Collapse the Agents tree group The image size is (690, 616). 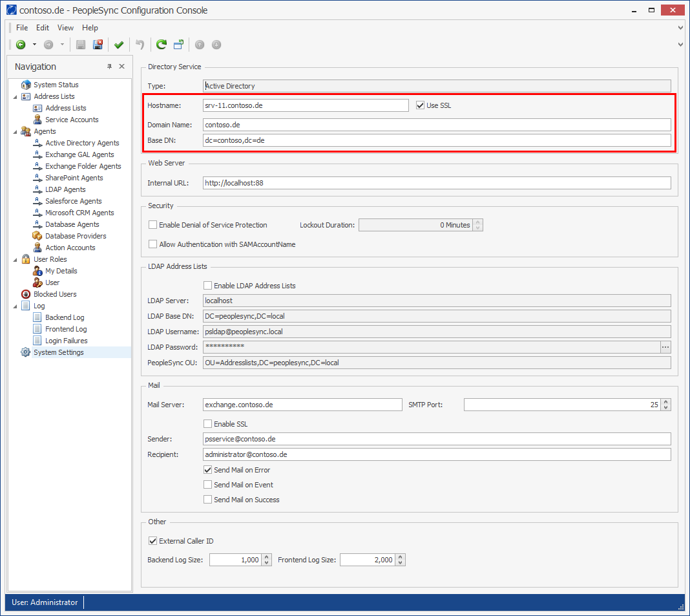(x=16, y=131)
